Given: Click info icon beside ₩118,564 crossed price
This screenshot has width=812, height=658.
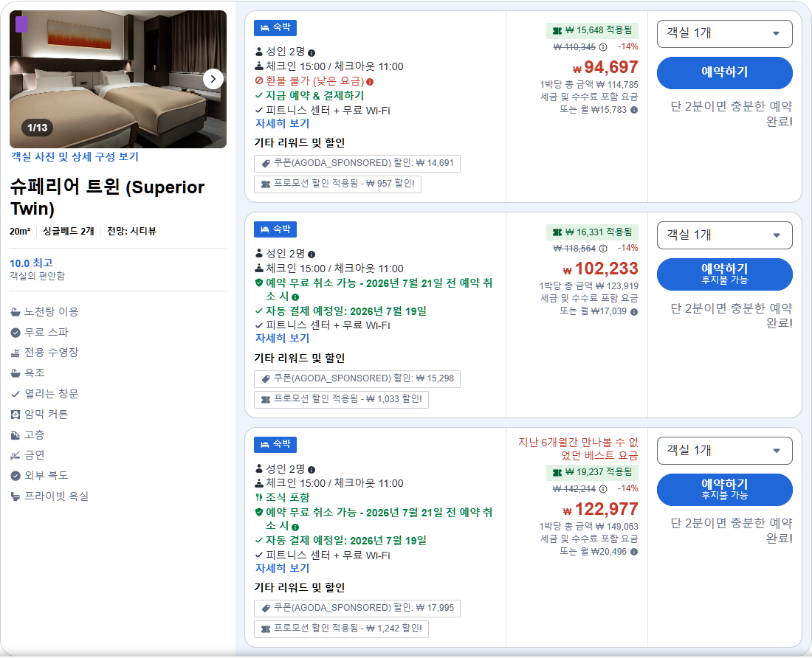Looking at the screenshot, I should tap(603, 249).
